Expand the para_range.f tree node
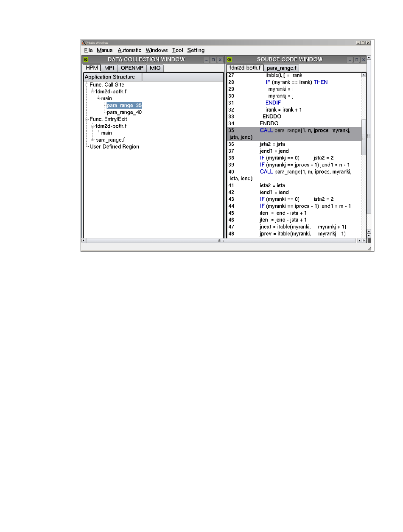 pyautogui.click(x=92, y=140)
